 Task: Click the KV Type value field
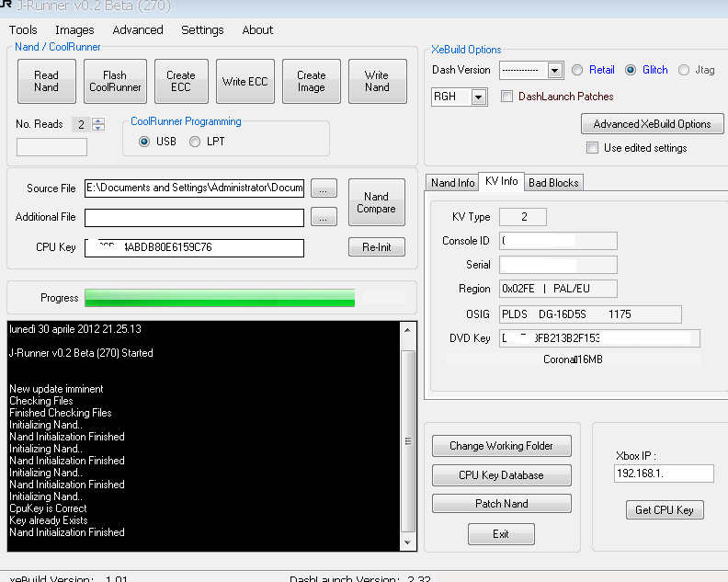click(x=523, y=217)
